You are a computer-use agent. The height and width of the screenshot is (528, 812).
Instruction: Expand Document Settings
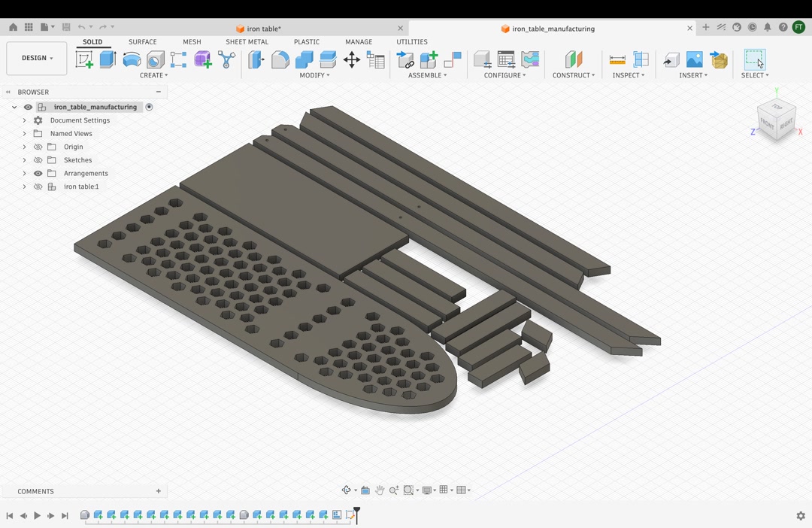coord(24,120)
